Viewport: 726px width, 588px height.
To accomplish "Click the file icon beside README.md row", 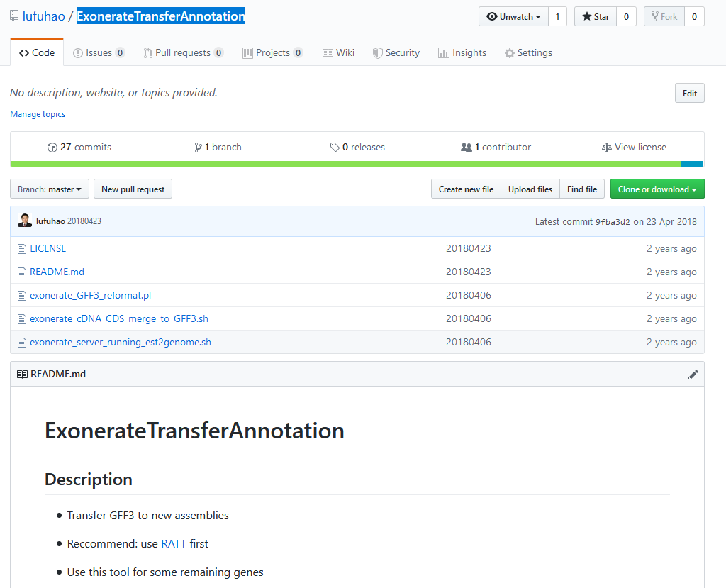I will click(x=22, y=272).
